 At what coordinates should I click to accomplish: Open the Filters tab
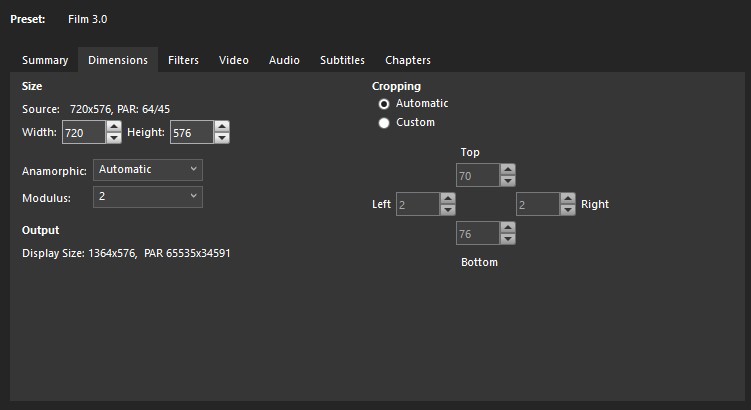pos(183,60)
